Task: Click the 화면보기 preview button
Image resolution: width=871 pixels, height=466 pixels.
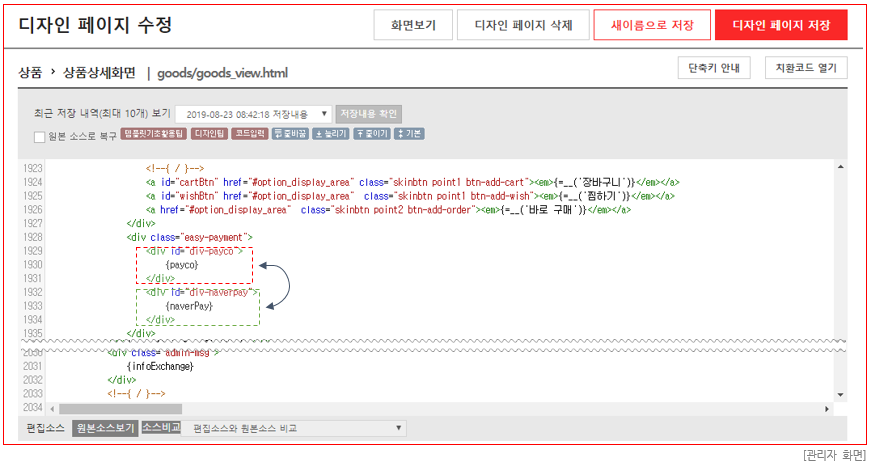Action: pos(413,25)
